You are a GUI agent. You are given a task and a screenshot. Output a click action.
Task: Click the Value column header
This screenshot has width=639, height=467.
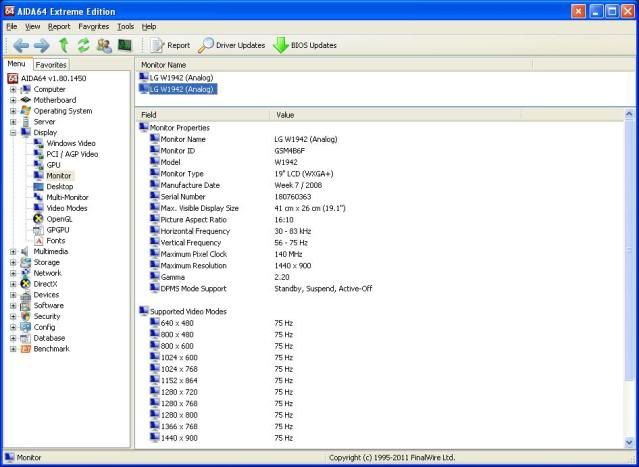click(395, 115)
